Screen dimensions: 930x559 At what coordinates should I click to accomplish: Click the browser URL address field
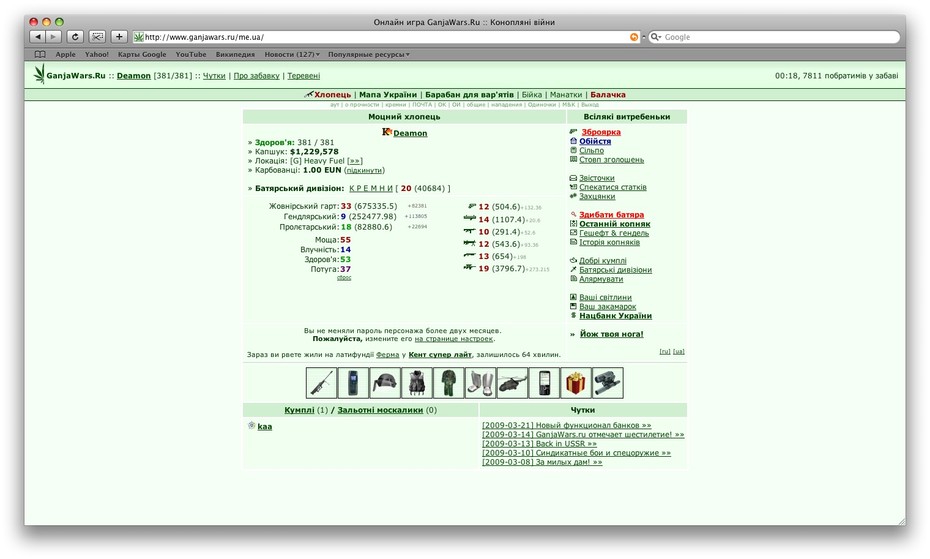coord(386,37)
